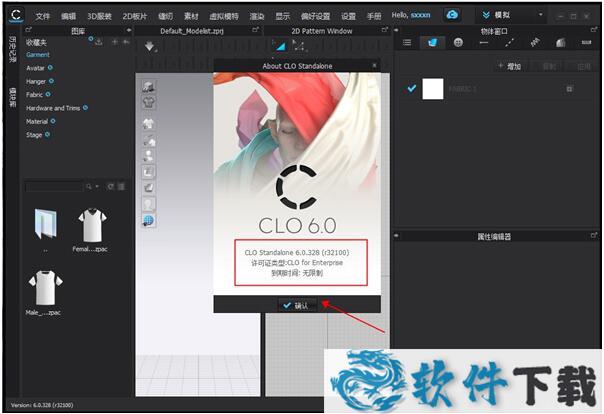
Task: Click the list icon tab in object browser
Action: click(x=407, y=43)
